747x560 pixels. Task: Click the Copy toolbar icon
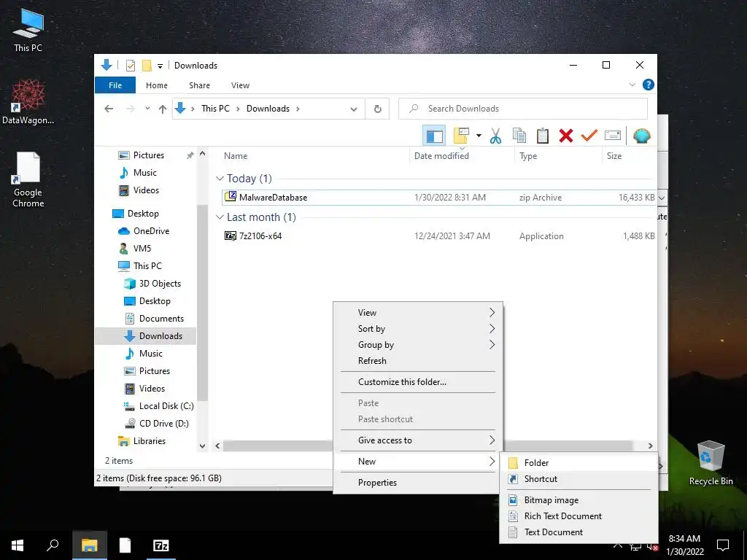[x=519, y=136]
